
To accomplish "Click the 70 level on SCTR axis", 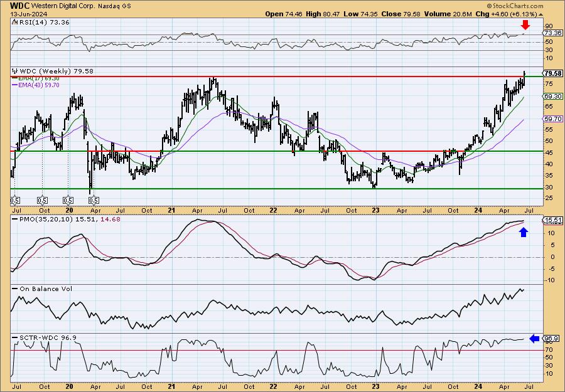I will (x=549, y=349).
